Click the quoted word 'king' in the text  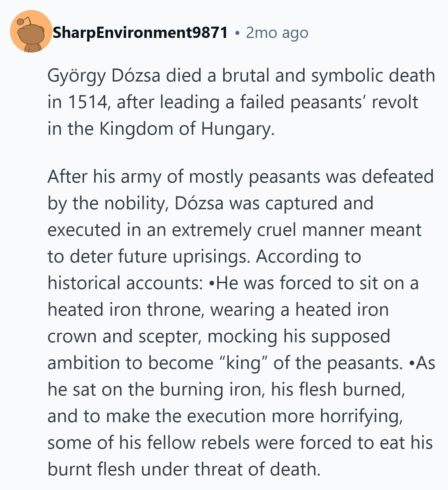[x=244, y=363]
